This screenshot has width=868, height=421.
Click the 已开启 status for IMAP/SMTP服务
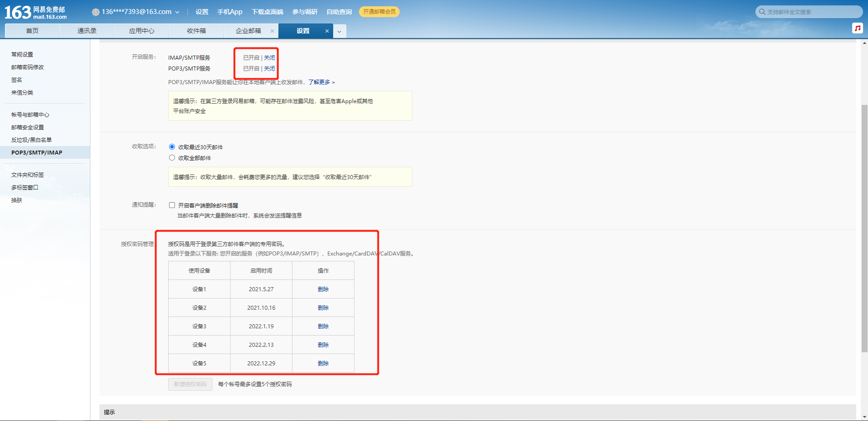pyautogui.click(x=251, y=58)
